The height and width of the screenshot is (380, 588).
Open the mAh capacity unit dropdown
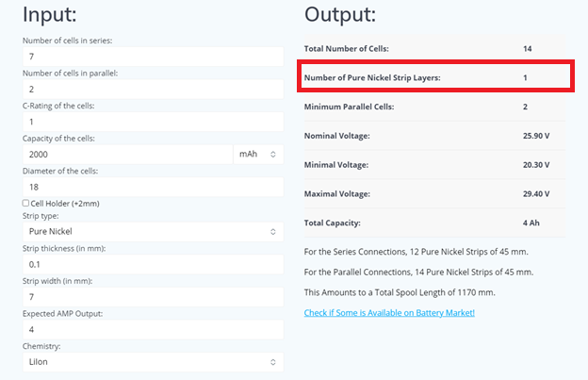point(258,154)
